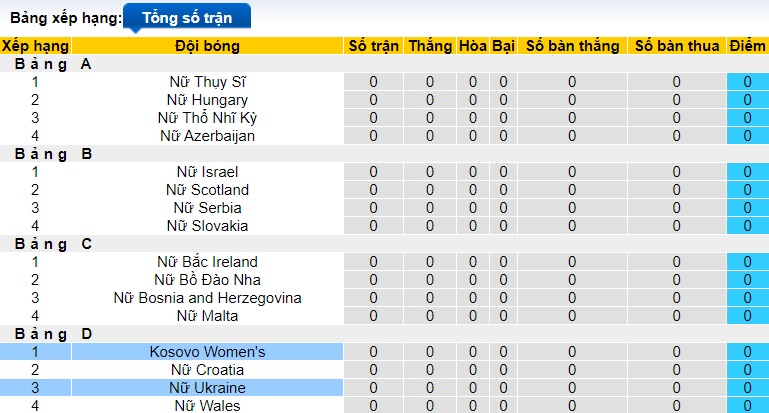Viewport: 769px width, 413px height.
Task: Open Nữ Bosnia and Herzegovina link
Action: [207, 298]
